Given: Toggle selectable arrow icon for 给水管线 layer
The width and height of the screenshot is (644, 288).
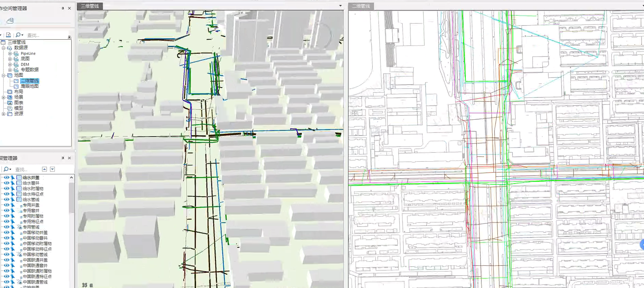Looking at the screenshot, I should [13, 200].
